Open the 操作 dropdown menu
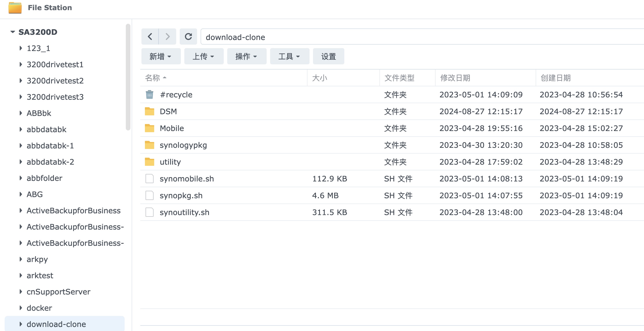Image resolution: width=644 pixels, height=331 pixels. pyautogui.click(x=247, y=56)
